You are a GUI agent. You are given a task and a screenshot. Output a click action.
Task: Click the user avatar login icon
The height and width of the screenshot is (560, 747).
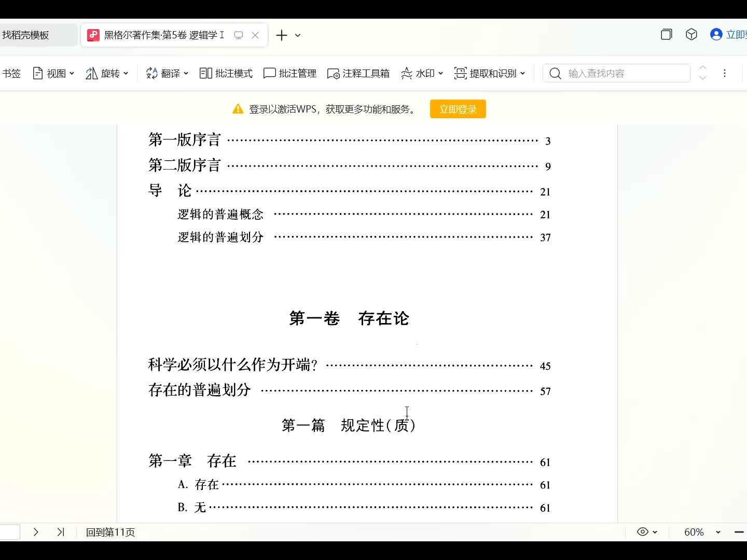[716, 35]
